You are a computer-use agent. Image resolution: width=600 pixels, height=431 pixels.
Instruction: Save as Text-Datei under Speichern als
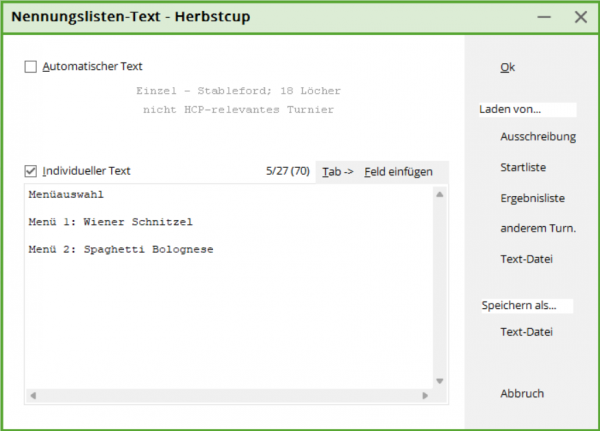tap(527, 332)
